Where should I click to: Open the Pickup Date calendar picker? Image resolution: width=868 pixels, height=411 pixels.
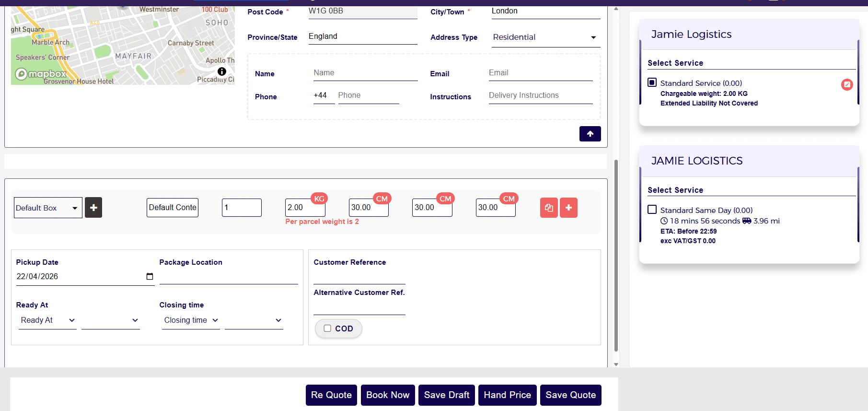tap(150, 276)
